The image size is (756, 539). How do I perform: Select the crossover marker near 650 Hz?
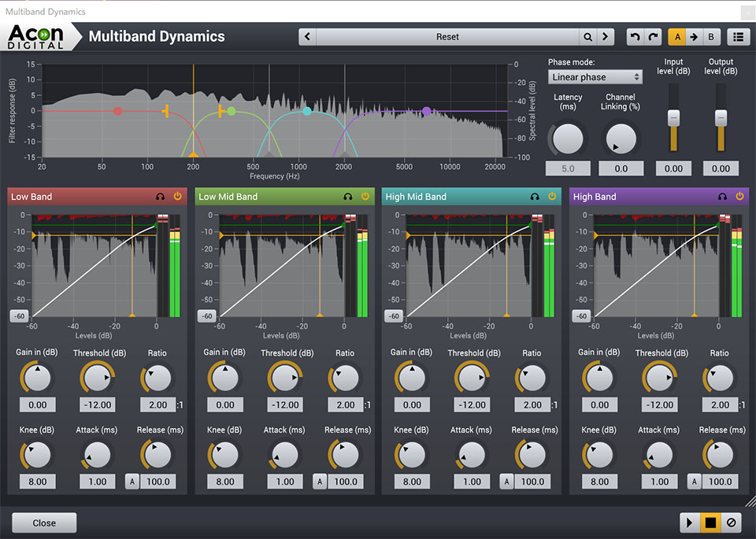coord(269,154)
